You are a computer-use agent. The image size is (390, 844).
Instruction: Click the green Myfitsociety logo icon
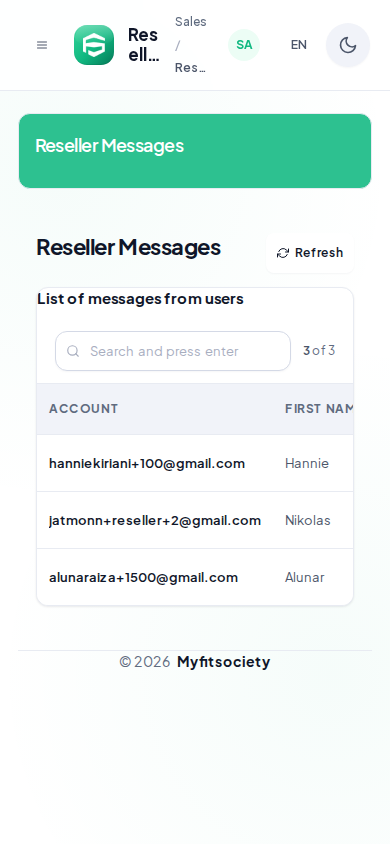coord(94,45)
